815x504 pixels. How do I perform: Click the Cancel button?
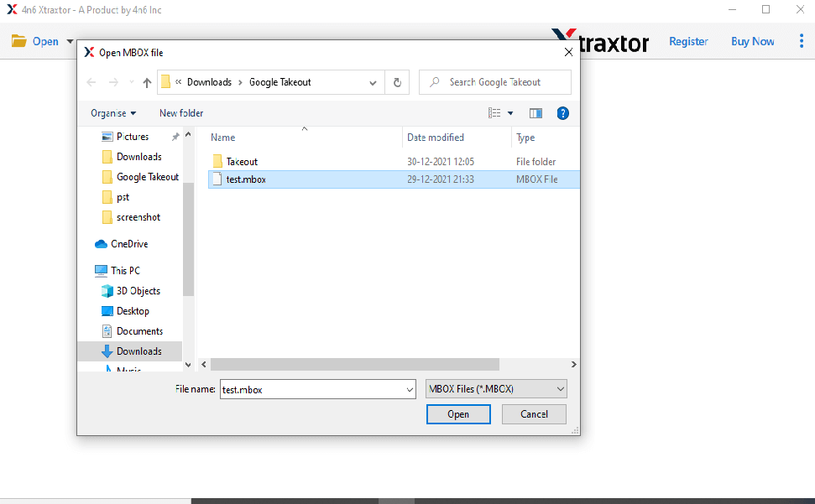(534, 414)
